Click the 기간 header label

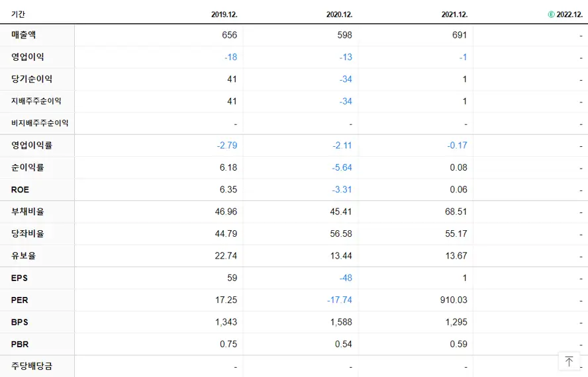(x=18, y=15)
